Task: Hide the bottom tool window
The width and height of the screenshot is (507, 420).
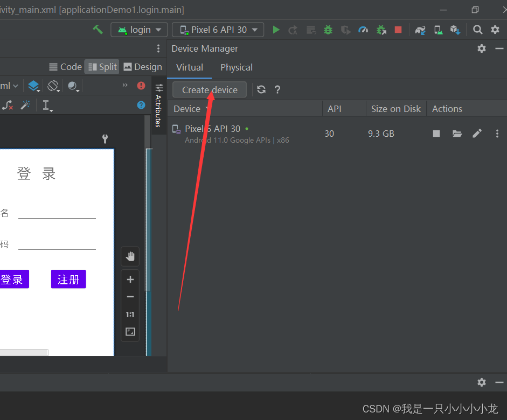Action: (499, 382)
